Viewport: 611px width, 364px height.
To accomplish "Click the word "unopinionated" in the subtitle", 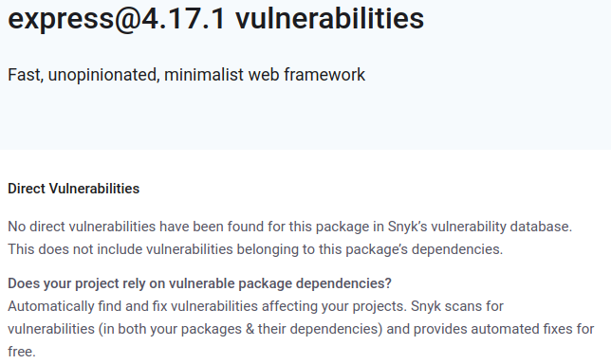I will click(104, 75).
